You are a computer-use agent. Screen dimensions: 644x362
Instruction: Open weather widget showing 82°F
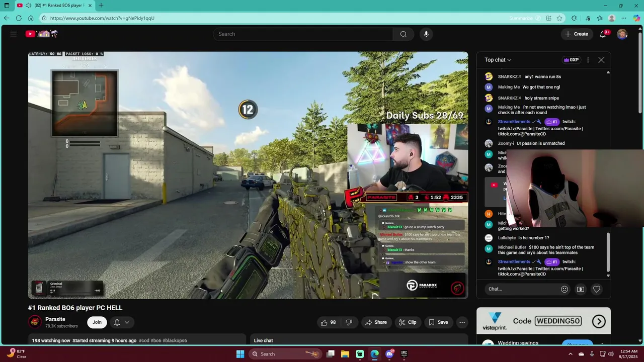[17, 354]
